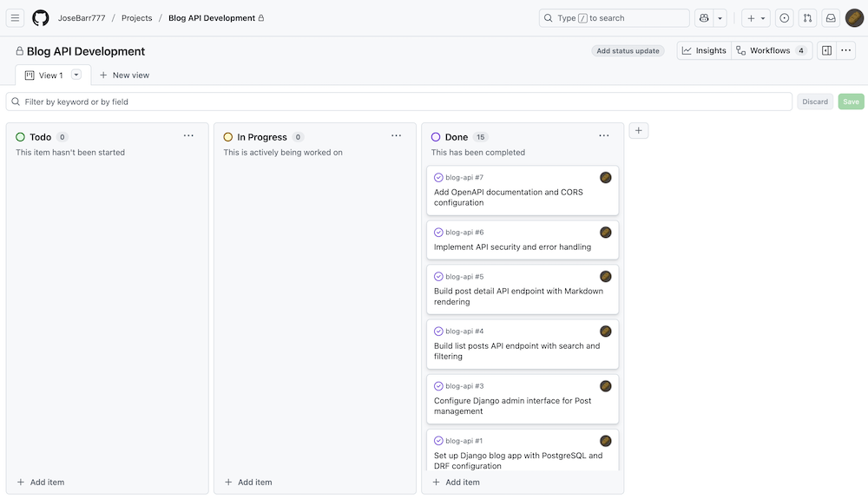868x499 pixels.
Task: Click Add status update button
Action: pos(628,51)
